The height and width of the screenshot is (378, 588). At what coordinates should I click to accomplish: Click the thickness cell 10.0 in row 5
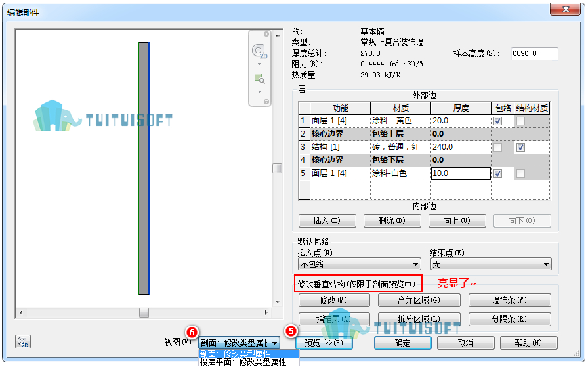(461, 173)
